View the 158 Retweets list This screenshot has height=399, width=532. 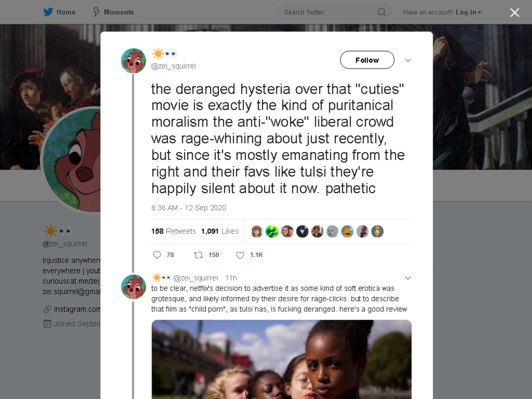click(x=174, y=231)
